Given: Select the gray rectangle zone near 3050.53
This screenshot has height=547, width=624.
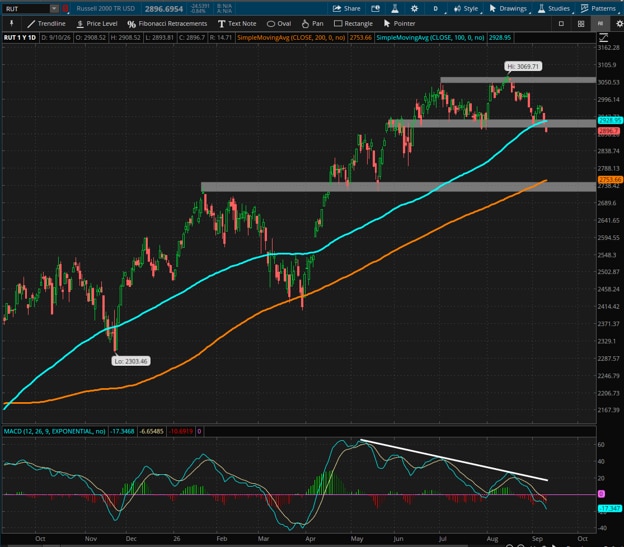Looking at the screenshot, I should coord(518,80).
